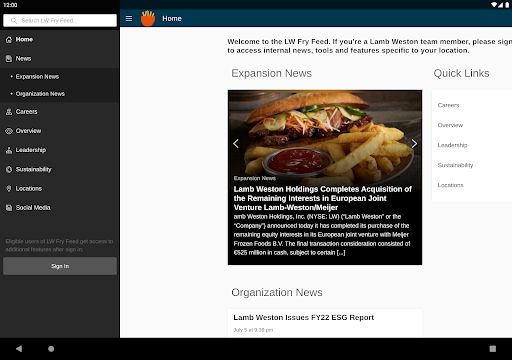Image resolution: width=512 pixels, height=360 pixels.
Task: Click the Social Media icon
Action: (9, 208)
